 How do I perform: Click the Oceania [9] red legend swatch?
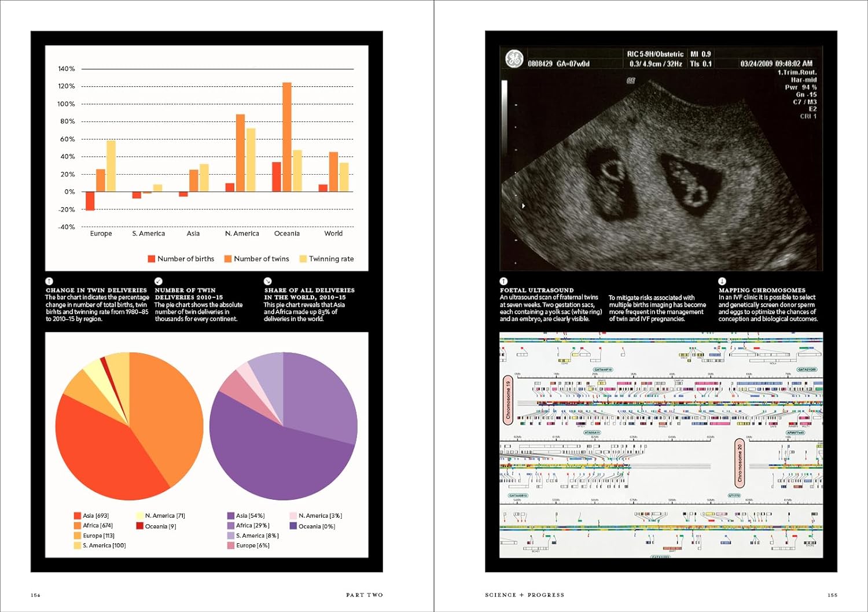pos(140,526)
